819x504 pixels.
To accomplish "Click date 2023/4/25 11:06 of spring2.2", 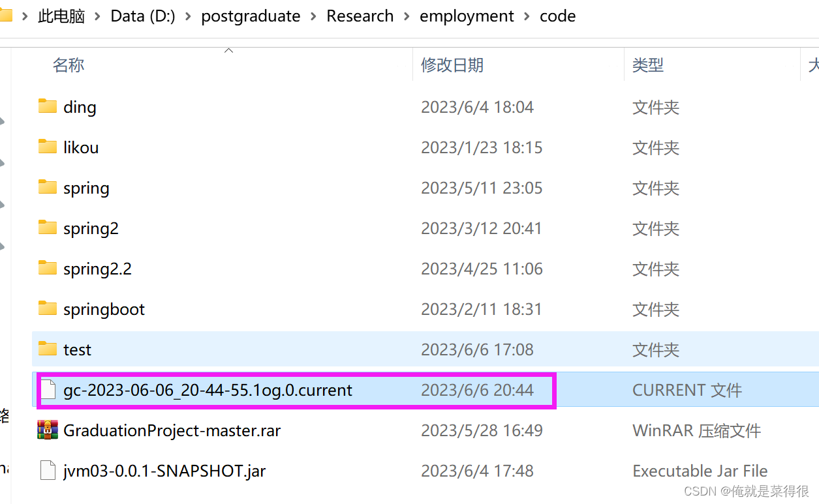I will coord(482,269).
